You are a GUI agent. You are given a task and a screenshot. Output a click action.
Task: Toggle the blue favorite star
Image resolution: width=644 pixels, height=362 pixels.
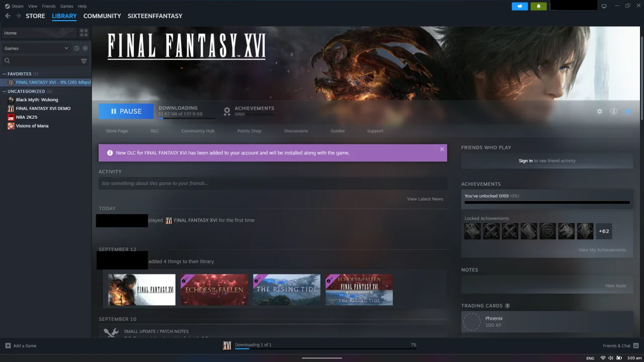click(x=628, y=111)
